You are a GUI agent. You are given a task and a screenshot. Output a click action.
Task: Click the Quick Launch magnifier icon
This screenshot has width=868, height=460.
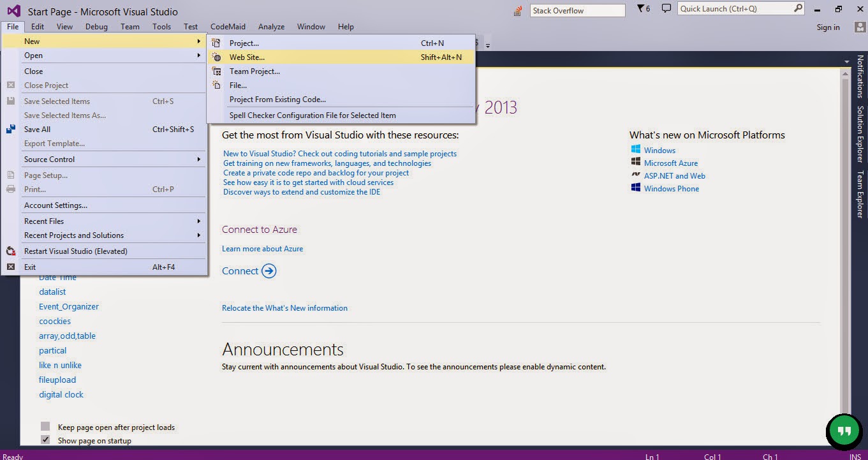798,8
